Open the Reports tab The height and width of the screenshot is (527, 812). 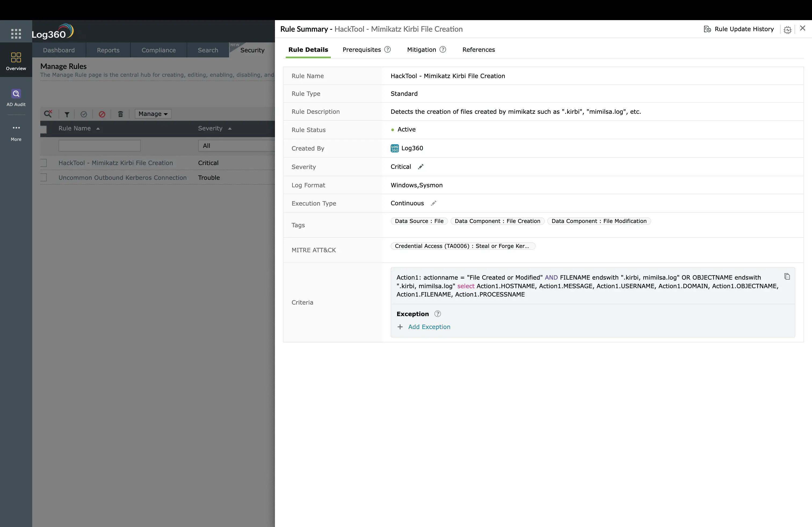(108, 50)
